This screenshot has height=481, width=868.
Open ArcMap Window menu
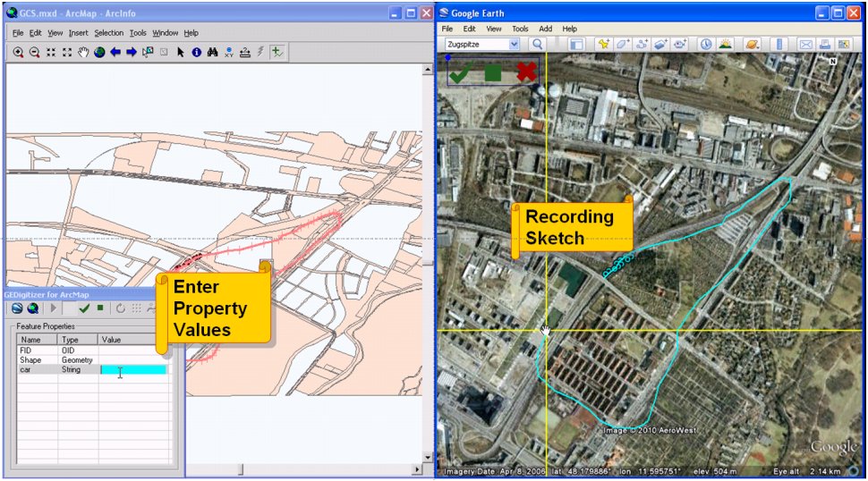(x=165, y=33)
